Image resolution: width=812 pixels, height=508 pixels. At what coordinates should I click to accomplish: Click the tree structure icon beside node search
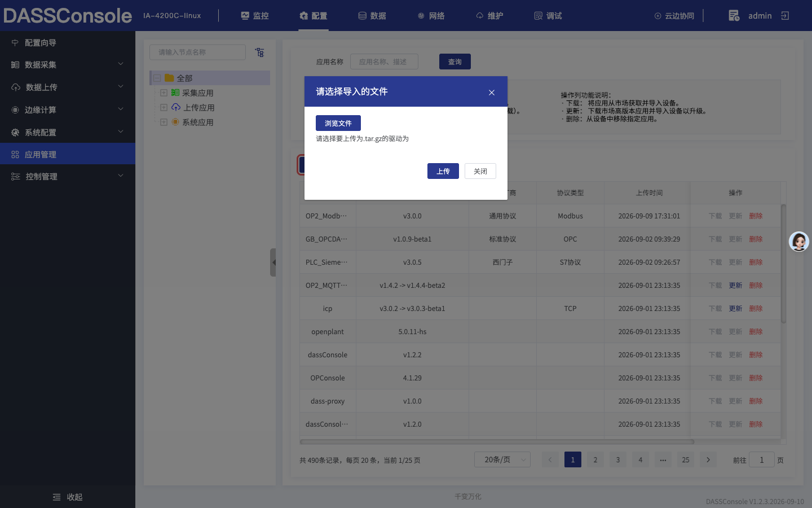pos(259,52)
